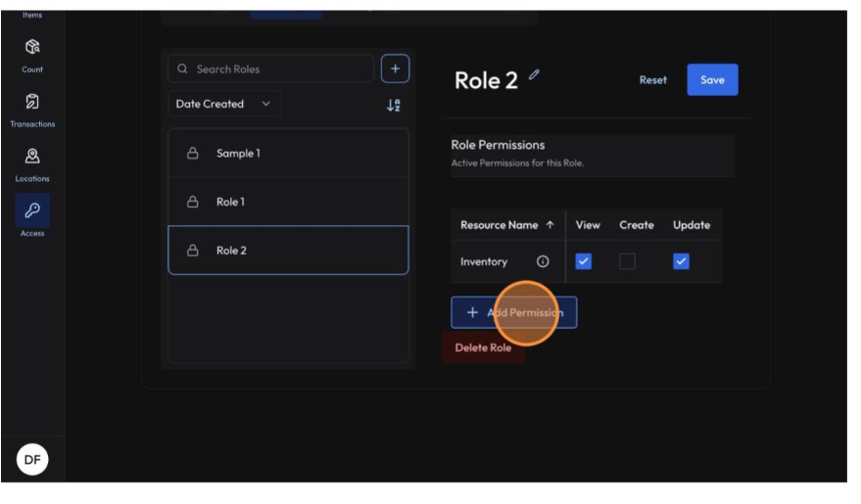861x504 pixels.
Task: Sort by Resource Name arrow
Action: [x=550, y=225]
